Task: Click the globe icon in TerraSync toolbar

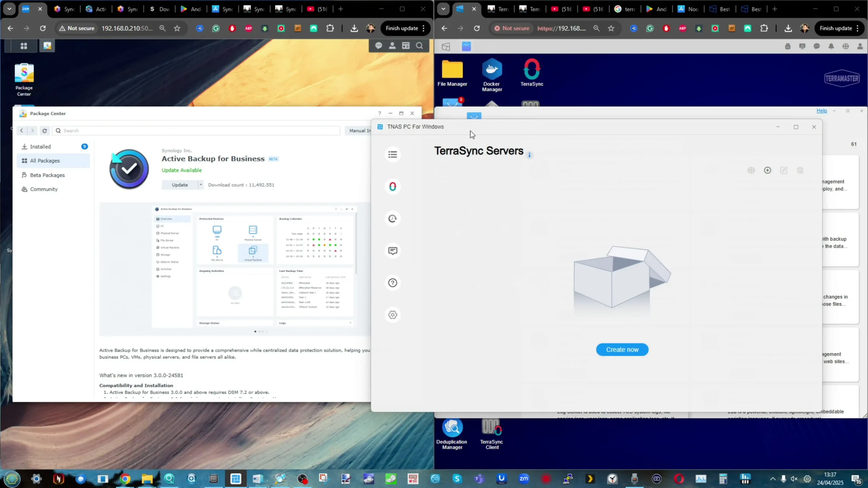Action: (751, 170)
